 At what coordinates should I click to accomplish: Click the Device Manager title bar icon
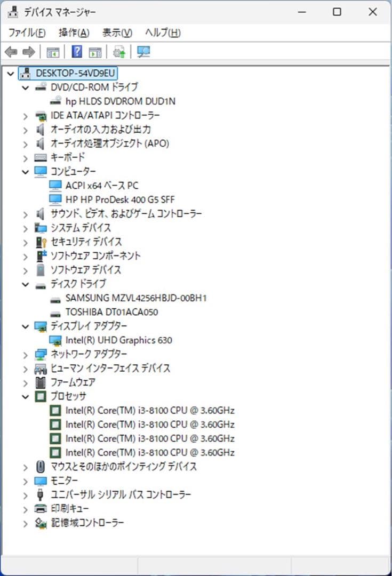pos(13,12)
